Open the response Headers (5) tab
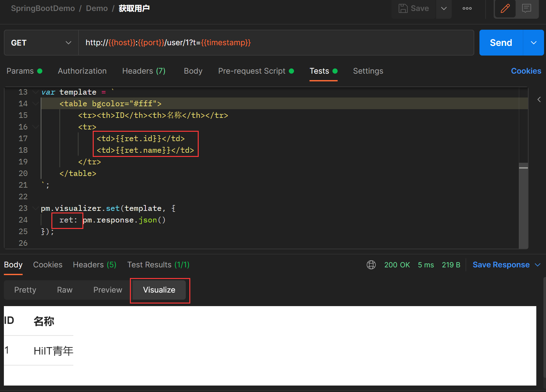 95,265
